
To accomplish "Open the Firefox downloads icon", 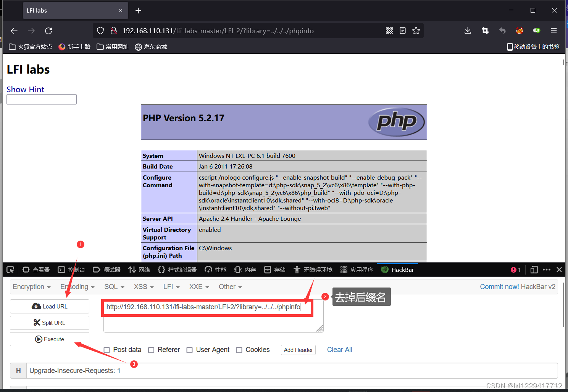I will click(x=468, y=31).
